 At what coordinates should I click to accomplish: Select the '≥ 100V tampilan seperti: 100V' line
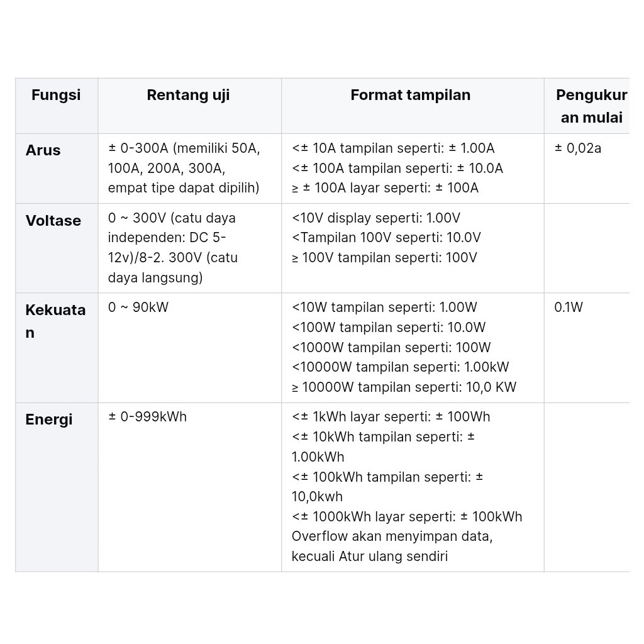coord(384,258)
